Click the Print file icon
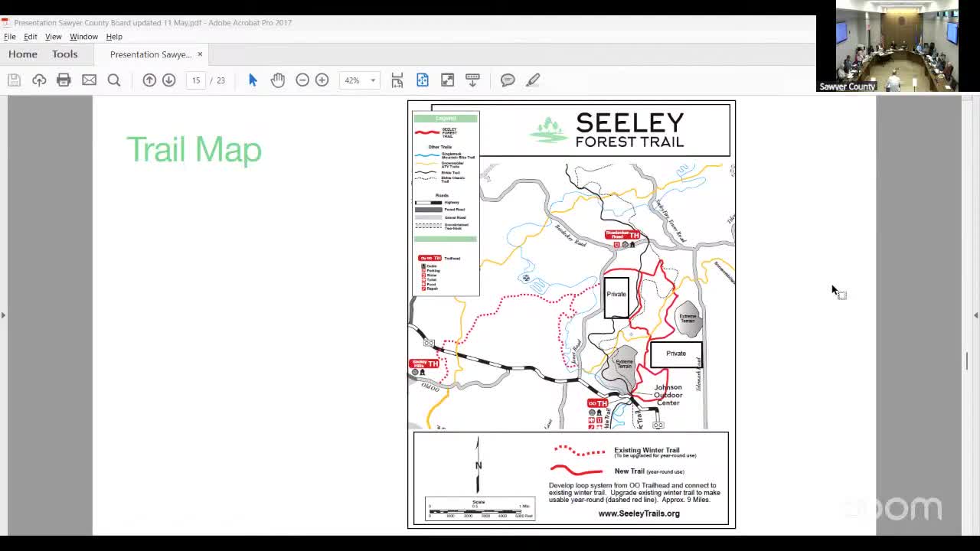Screen dimensions: 980x551 point(64,80)
